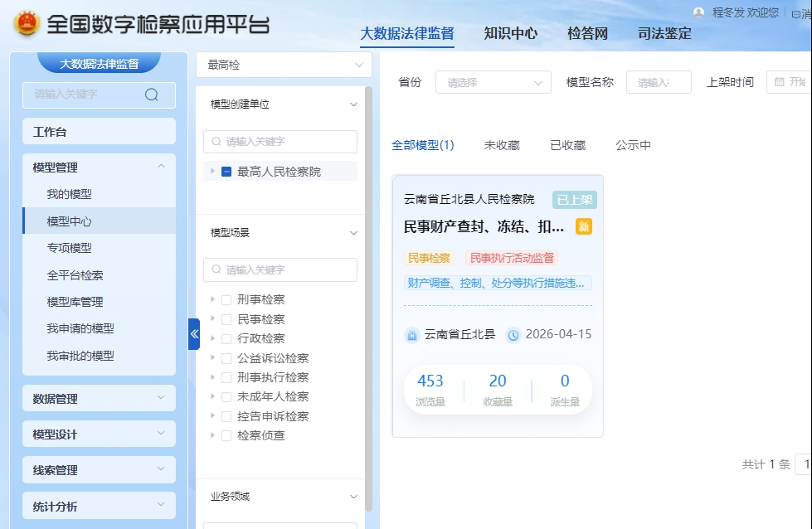This screenshot has height=529, width=812.
Task: Check the 检察侦查 checkbox
Action: (226, 435)
